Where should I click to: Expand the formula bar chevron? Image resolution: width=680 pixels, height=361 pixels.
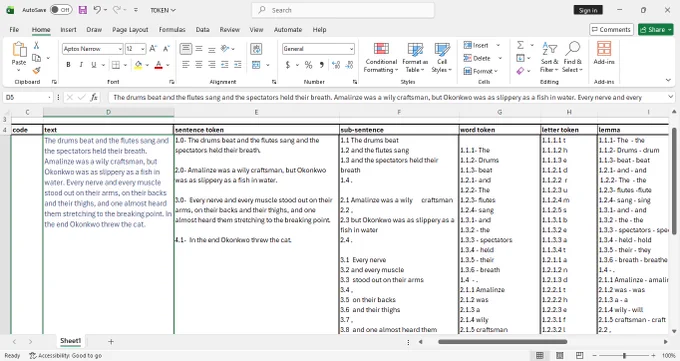coord(670,97)
